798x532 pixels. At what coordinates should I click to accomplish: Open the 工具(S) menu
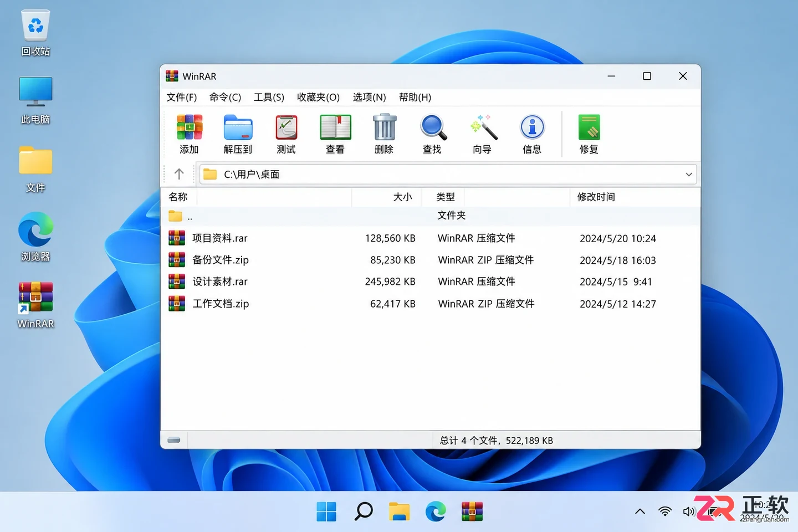pyautogui.click(x=269, y=98)
